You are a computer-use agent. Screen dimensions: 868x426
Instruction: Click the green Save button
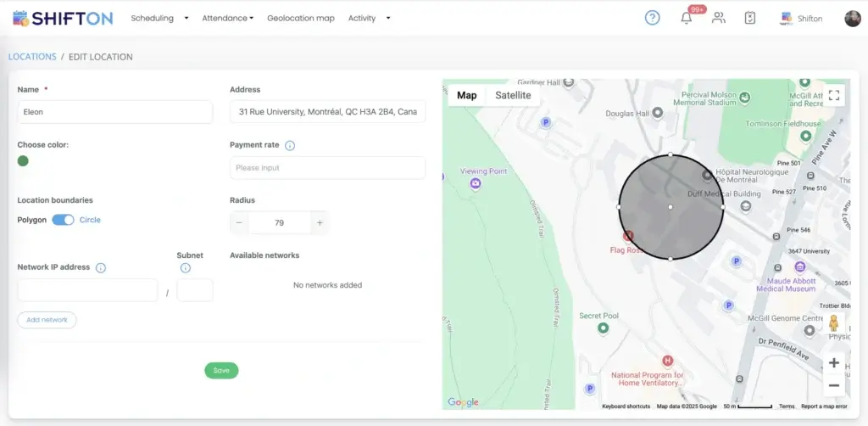click(x=221, y=371)
